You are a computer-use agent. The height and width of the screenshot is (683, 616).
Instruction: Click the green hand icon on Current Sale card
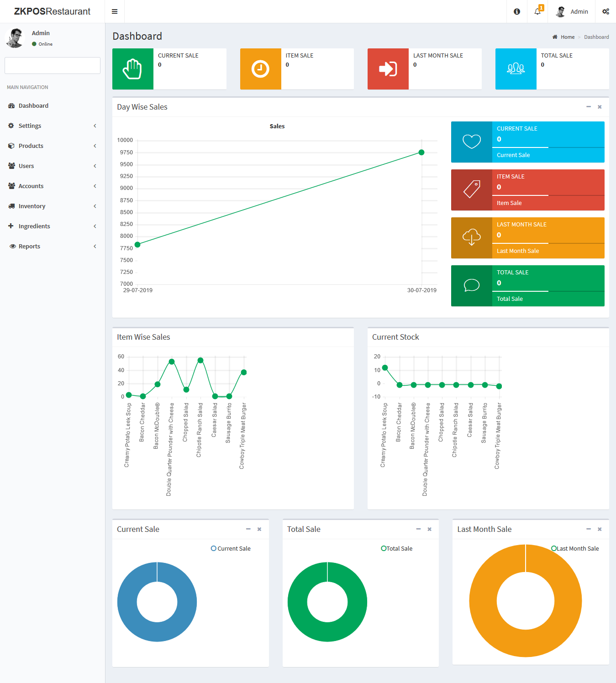(132, 69)
